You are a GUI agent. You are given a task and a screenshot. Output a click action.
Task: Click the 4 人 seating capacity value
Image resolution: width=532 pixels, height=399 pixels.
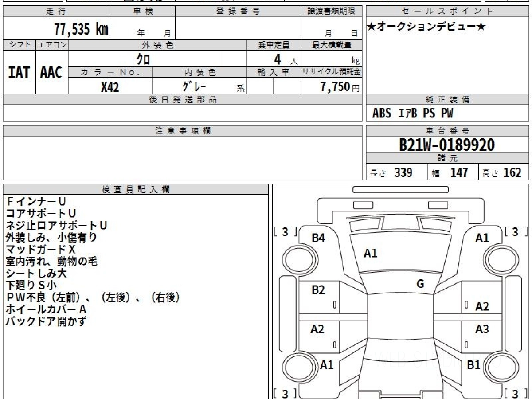tap(286, 59)
